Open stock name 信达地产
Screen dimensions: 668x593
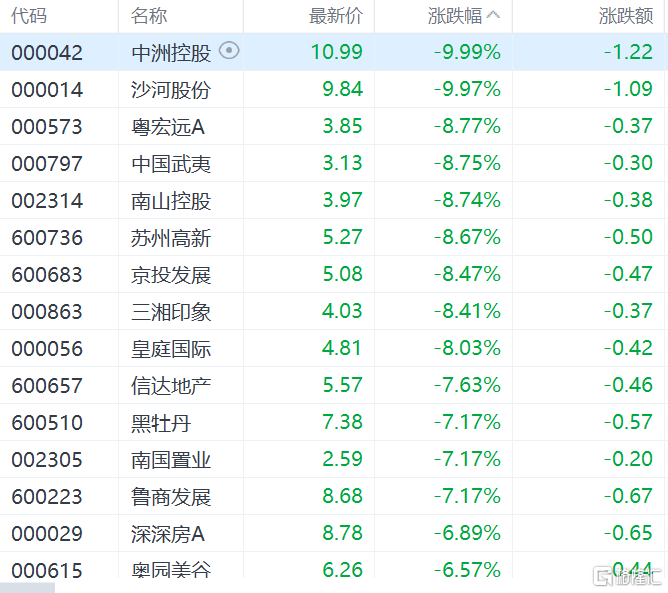(x=171, y=386)
